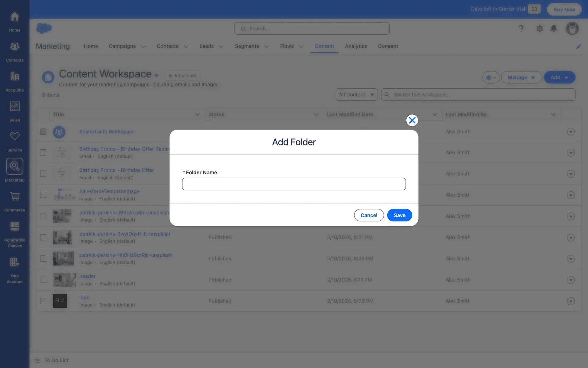Cancel the Add Folder dialog

pos(368,215)
